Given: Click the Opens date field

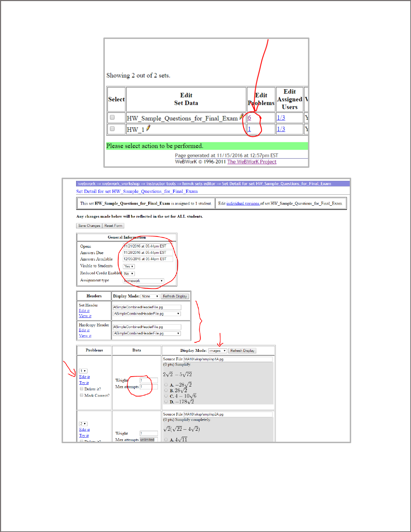Looking at the screenshot, I should point(148,246).
